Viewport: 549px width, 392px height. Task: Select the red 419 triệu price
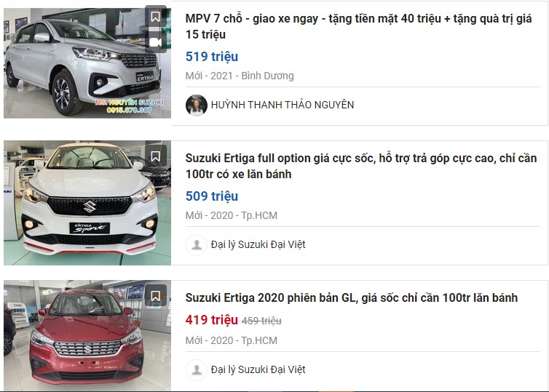pyautogui.click(x=211, y=320)
